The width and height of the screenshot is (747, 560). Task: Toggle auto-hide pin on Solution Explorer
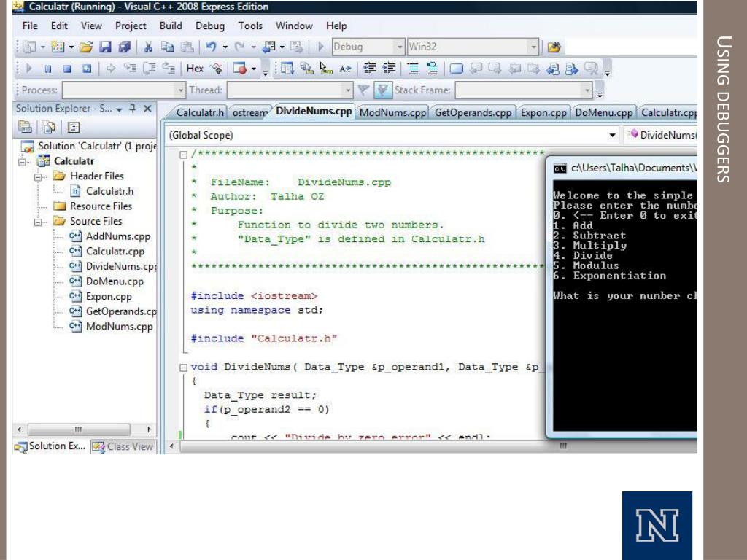tap(133, 109)
